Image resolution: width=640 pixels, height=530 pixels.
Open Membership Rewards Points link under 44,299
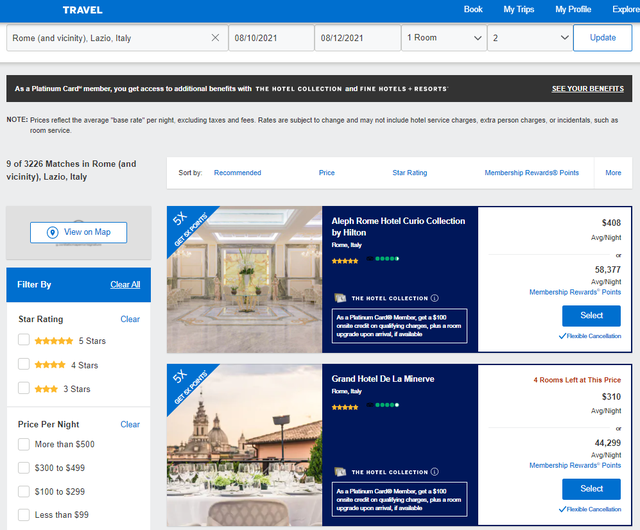[x=575, y=465]
